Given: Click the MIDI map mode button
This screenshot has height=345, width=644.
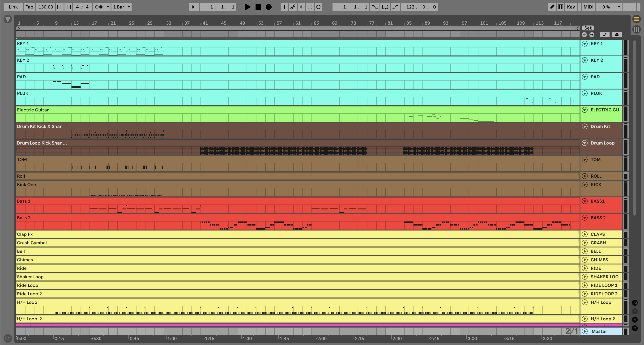Looking at the screenshot, I should coord(588,7).
